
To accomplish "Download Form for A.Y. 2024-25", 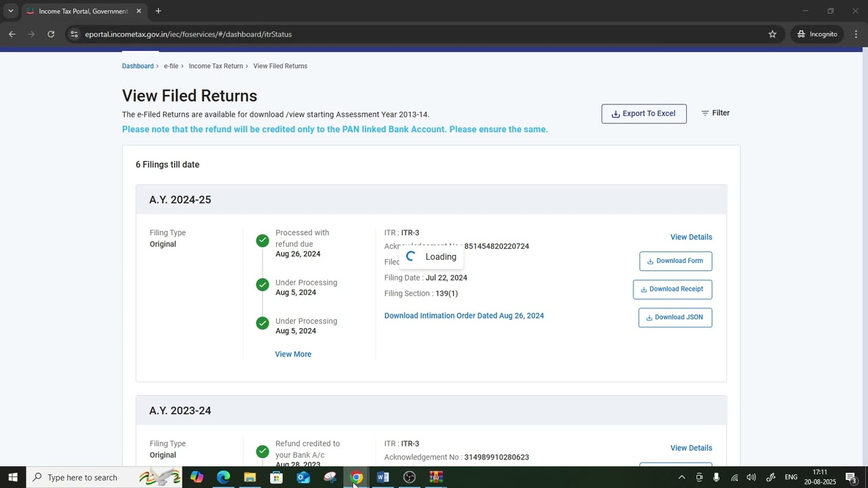I will pos(675,261).
